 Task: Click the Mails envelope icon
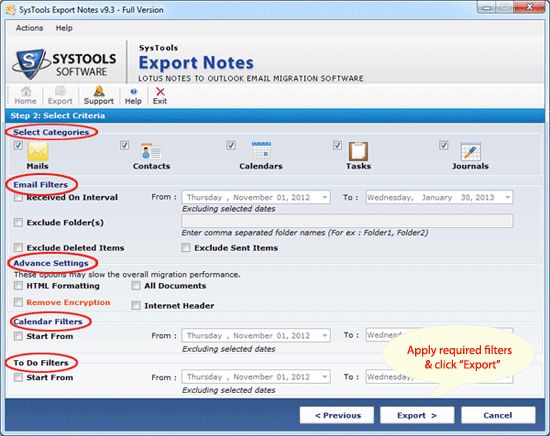(38, 151)
